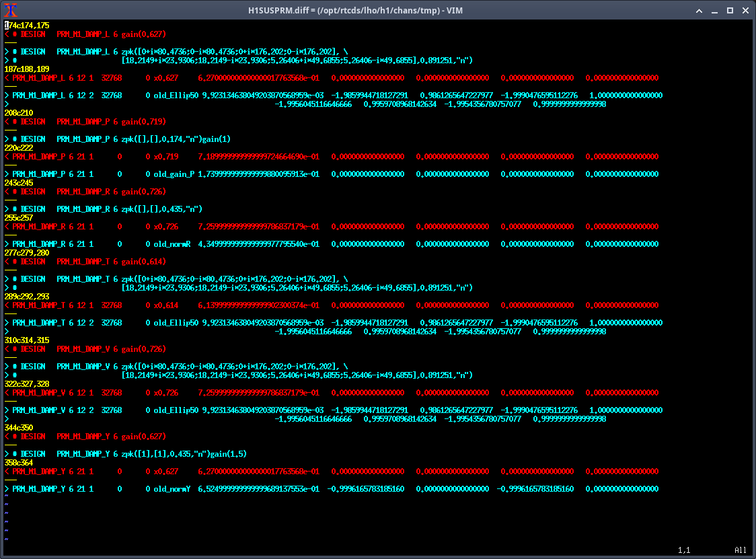Maximize the VIM terminal window
Screen dimensions: 756x559
click(730, 10)
